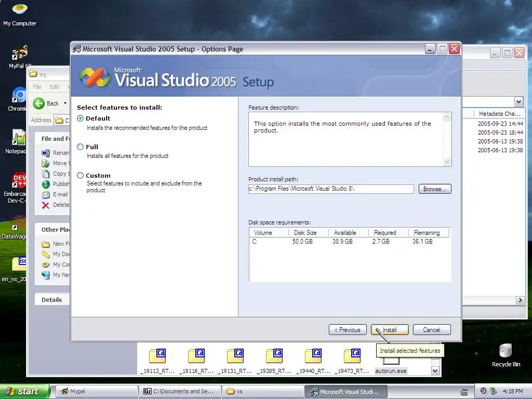Click the Publish task icon in vs window

click(x=46, y=184)
